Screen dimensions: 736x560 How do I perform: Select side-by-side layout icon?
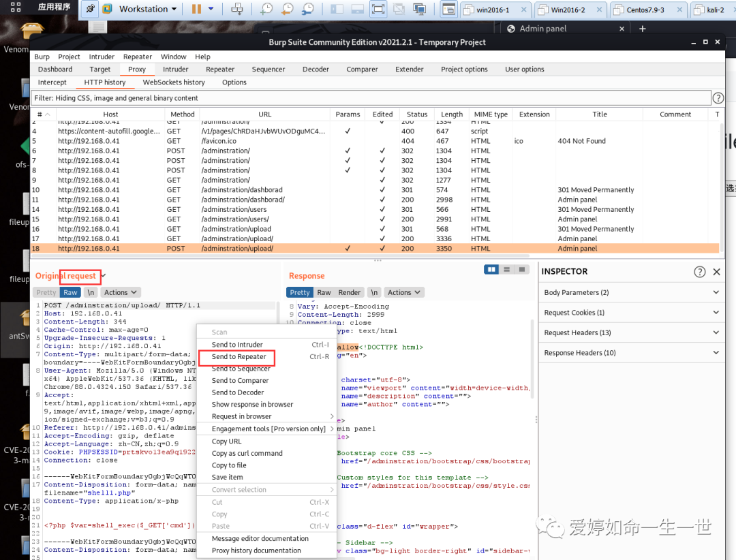(x=491, y=269)
